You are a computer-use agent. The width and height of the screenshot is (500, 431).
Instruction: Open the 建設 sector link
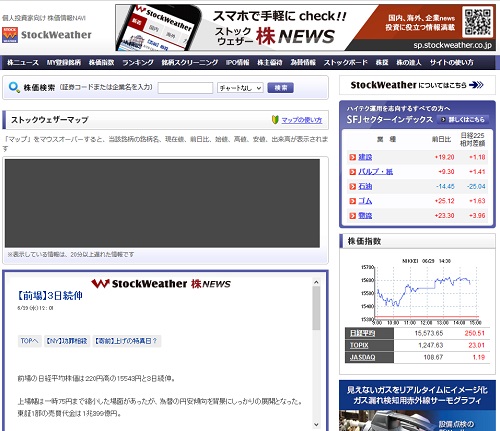[365, 157]
